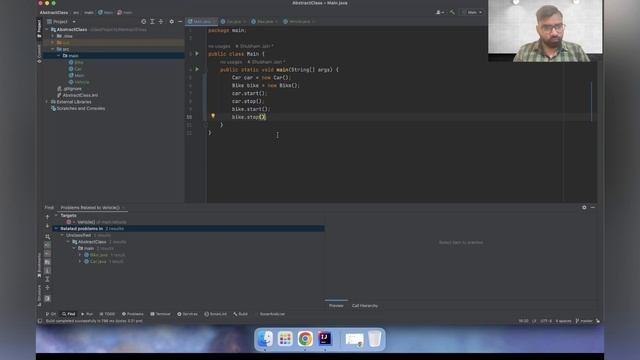This screenshot has width=640, height=360.
Task: Open the user account icon dropdown
Action: click(440, 12)
